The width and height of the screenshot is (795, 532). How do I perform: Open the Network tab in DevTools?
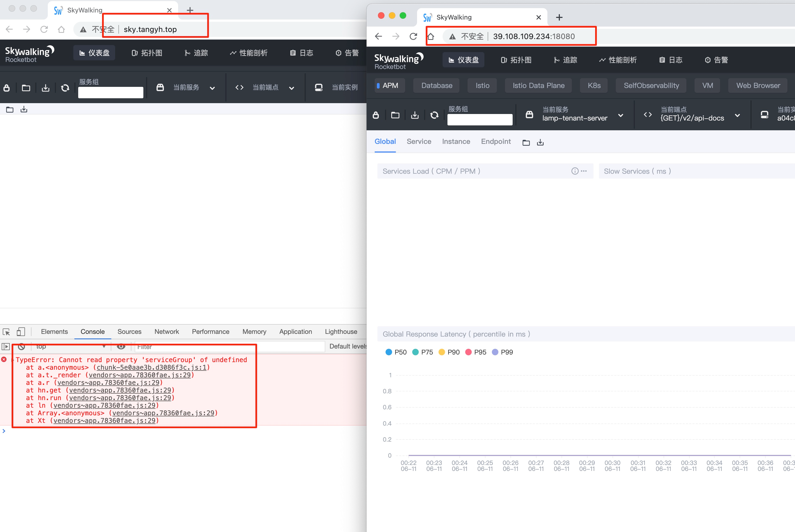point(166,331)
